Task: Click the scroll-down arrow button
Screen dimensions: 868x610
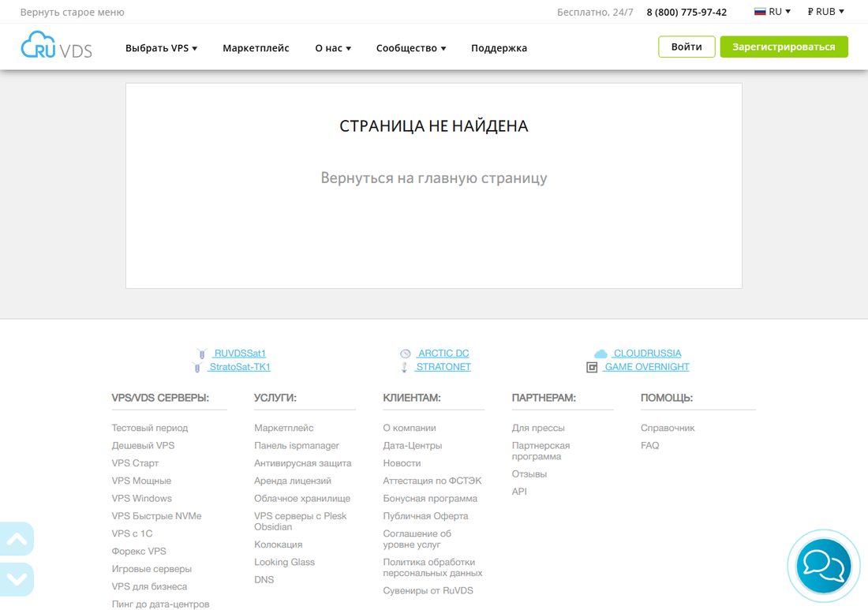Action: [17, 579]
